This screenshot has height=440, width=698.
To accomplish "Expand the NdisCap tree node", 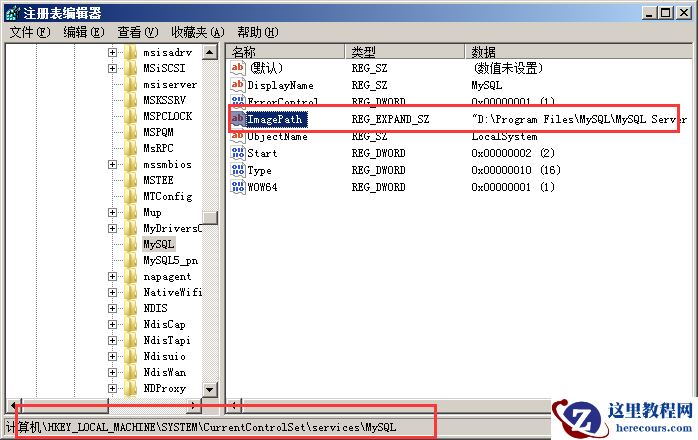I will click(112, 324).
